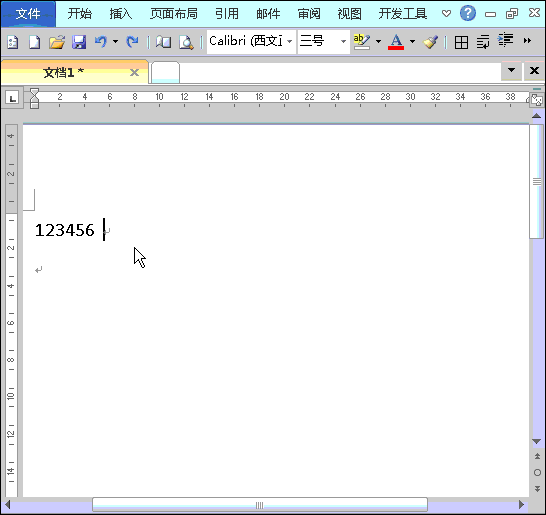Click the open book reading view icon
This screenshot has width=546, height=515.
pos(163,42)
